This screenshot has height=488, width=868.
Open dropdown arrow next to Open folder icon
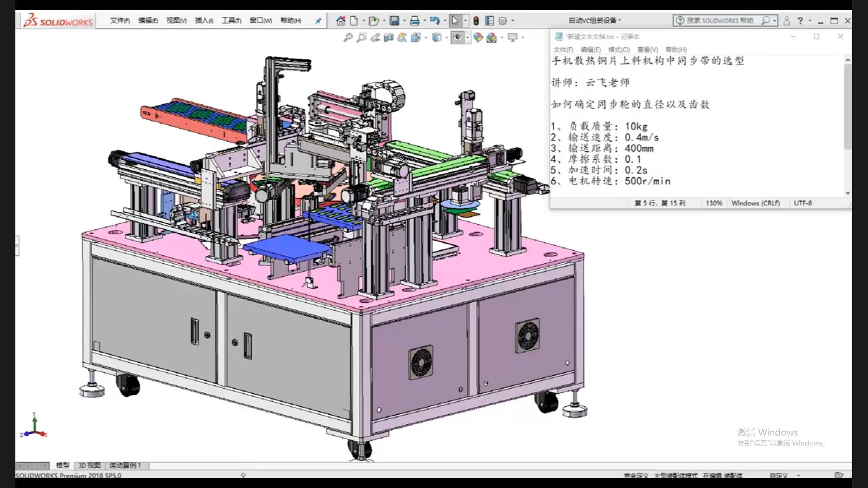coord(384,20)
